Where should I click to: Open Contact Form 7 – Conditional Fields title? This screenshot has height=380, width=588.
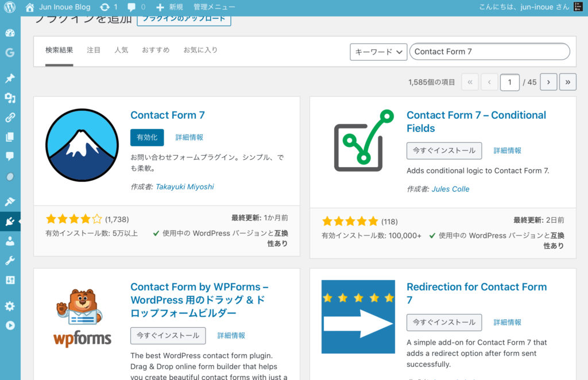pyautogui.click(x=476, y=122)
